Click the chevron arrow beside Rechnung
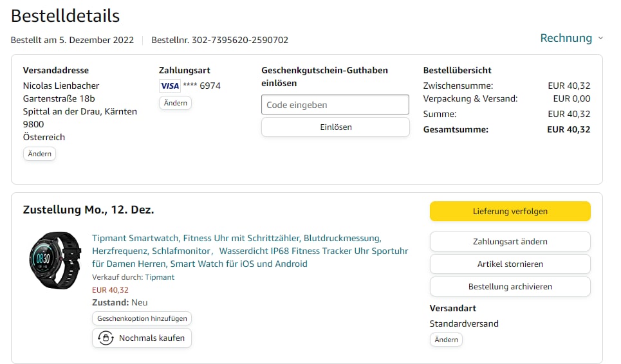 tap(600, 39)
